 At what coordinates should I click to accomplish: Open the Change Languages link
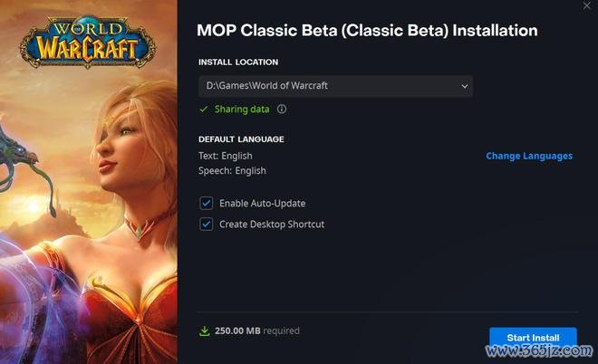(529, 156)
